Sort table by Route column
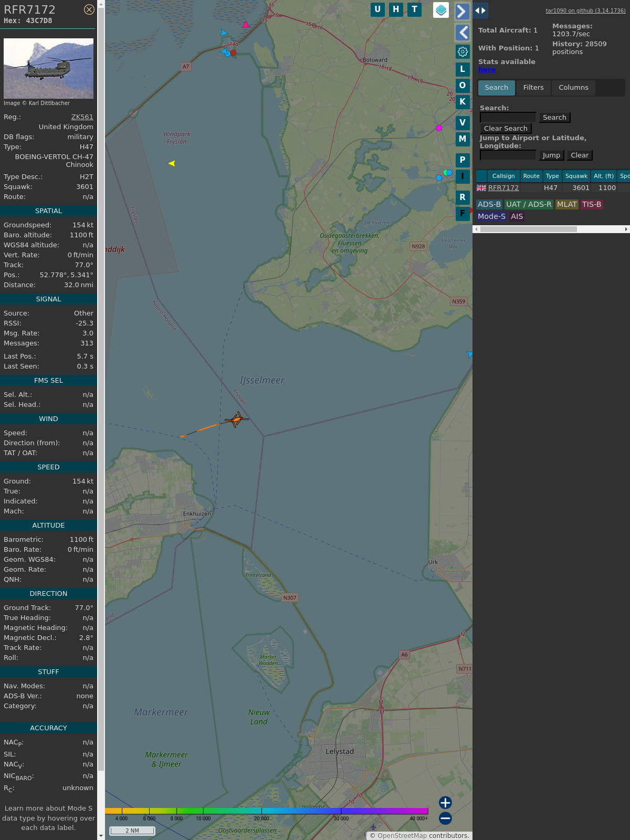 click(531, 176)
